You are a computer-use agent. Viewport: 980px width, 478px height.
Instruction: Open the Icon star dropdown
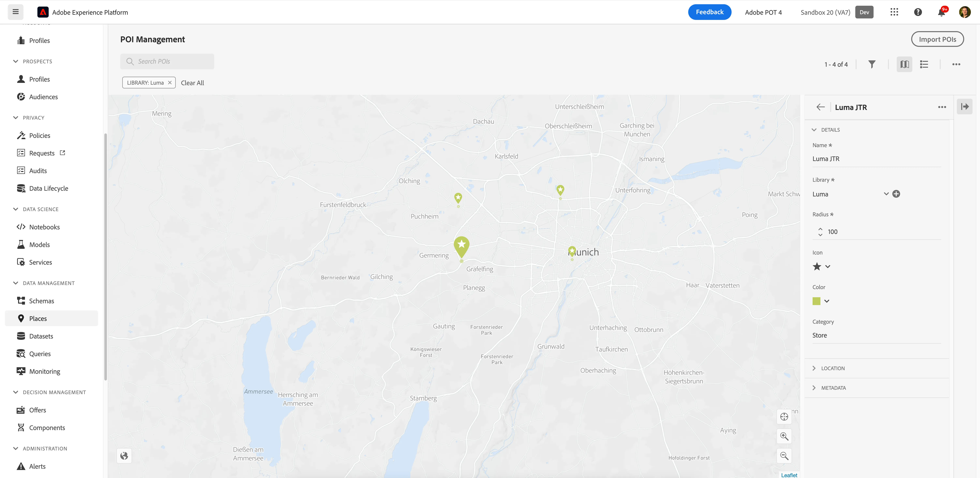[x=821, y=266]
